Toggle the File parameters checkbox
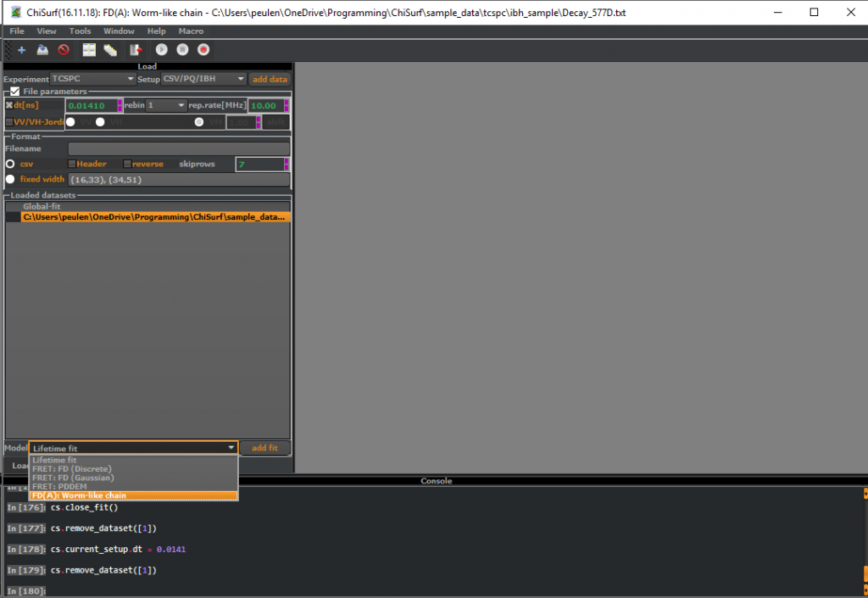Image resolution: width=868 pixels, height=598 pixels. pos(14,92)
